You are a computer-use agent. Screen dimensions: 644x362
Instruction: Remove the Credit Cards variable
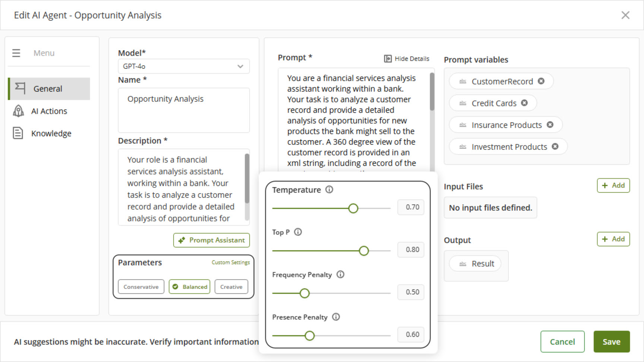coord(524,103)
